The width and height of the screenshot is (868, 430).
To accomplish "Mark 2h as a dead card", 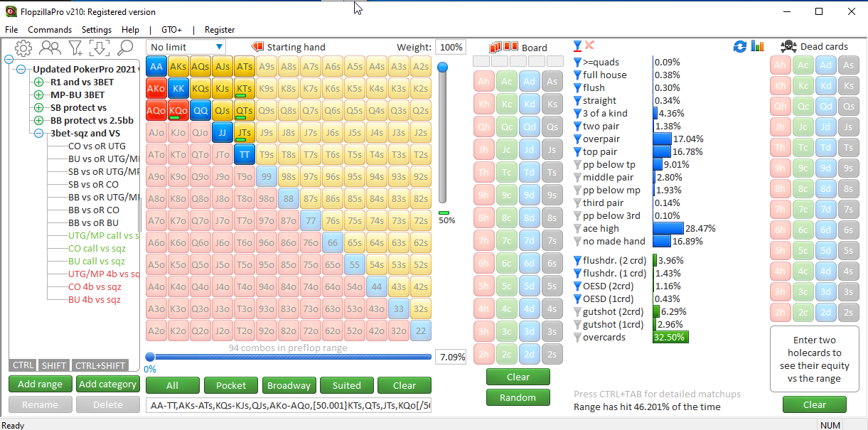I will tap(781, 313).
